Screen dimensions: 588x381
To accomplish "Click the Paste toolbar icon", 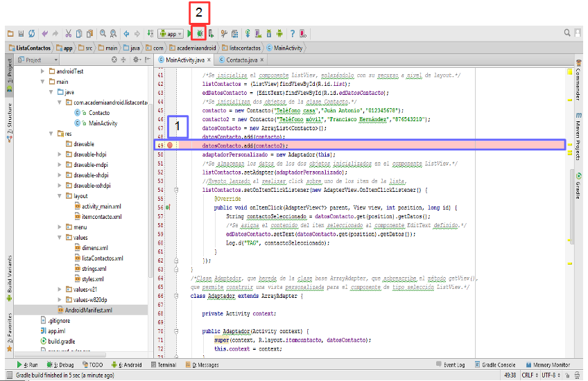I will click(89, 34).
